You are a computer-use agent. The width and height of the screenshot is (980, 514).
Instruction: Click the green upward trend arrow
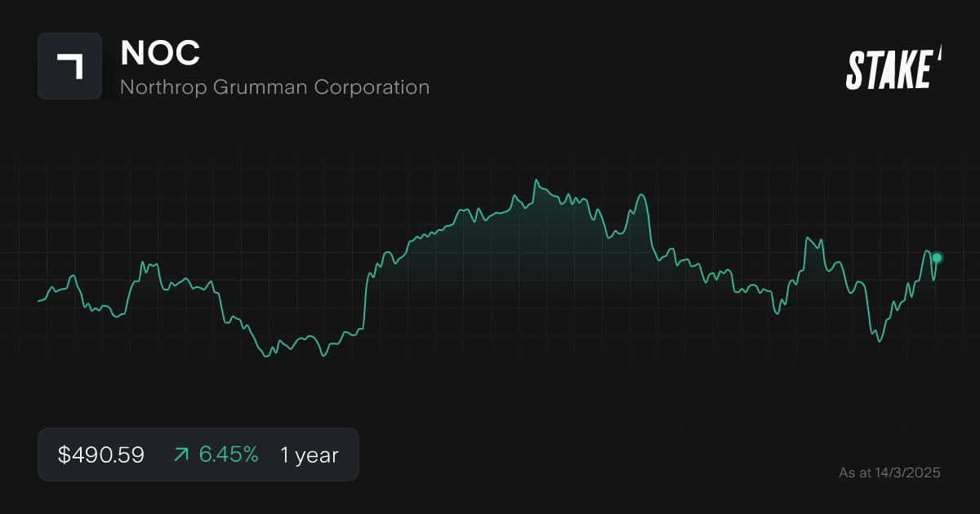pyautogui.click(x=180, y=454)
